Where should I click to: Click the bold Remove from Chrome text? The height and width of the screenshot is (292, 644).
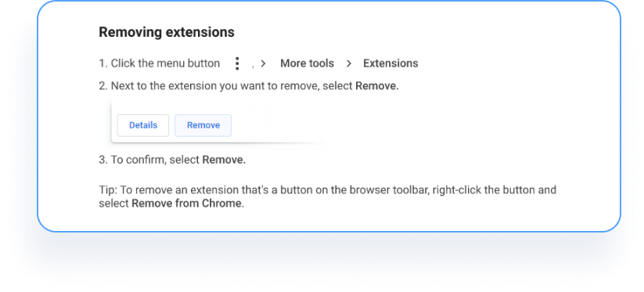186,204
